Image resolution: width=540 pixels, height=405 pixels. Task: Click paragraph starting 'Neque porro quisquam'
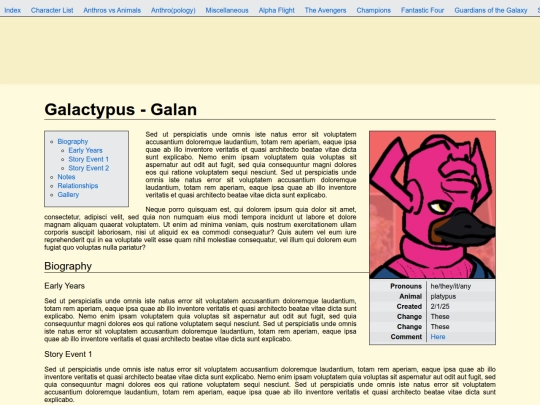tap(200, 228)
